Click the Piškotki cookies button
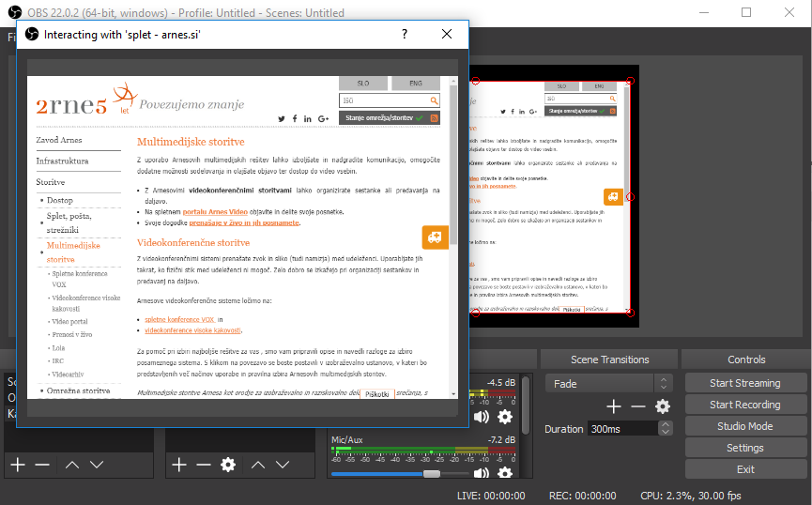The image size is (812, 505). (377, 394)
